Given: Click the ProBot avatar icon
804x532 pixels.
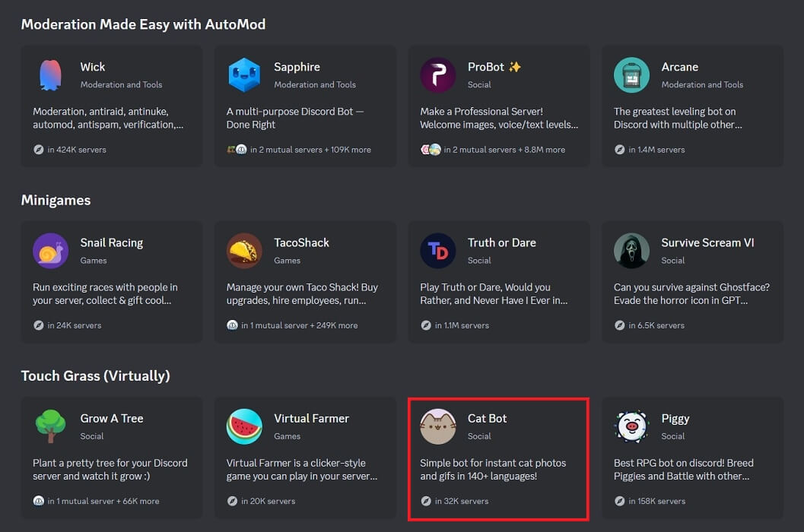Looking at the screenshot, I should tap(437, 75).
